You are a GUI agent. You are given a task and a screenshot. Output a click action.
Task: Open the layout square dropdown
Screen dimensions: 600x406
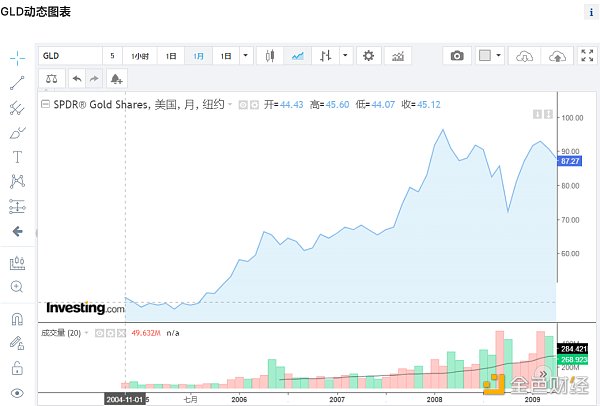pos(489,56)
